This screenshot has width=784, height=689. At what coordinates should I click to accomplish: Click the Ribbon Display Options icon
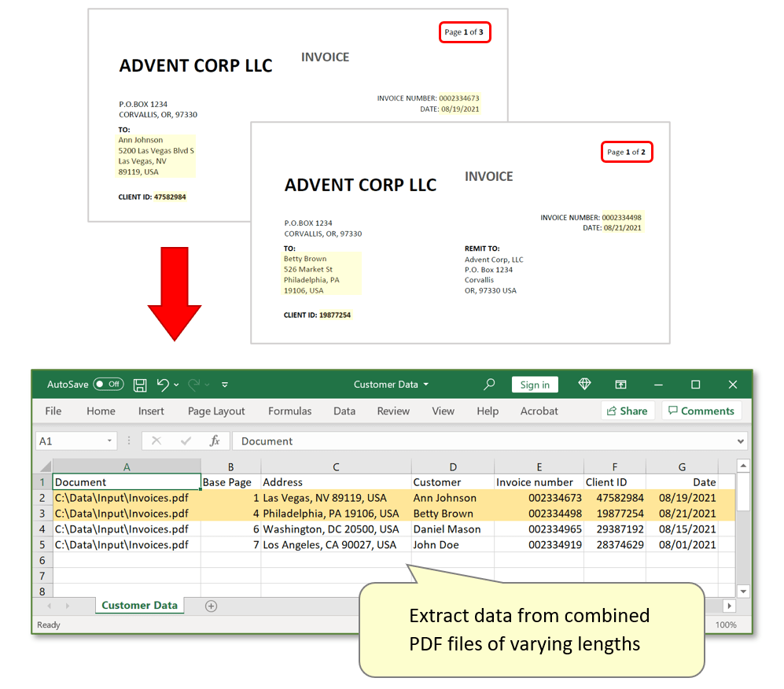[x=620, y=384]
